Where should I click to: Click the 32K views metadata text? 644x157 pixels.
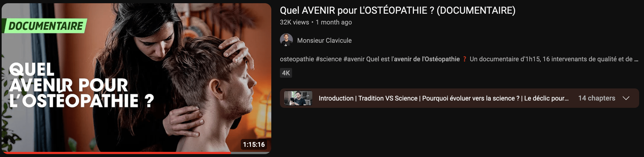click(294, 22)
